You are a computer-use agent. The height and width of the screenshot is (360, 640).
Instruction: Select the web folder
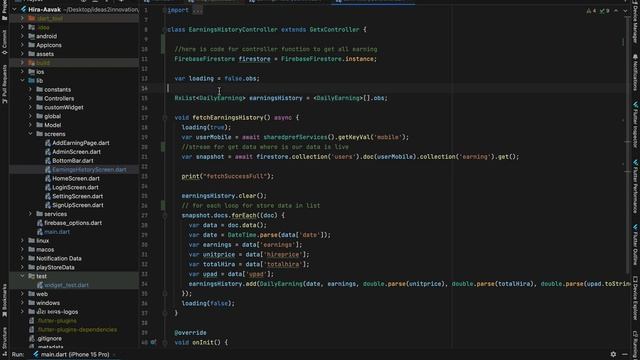coord(42,294)
